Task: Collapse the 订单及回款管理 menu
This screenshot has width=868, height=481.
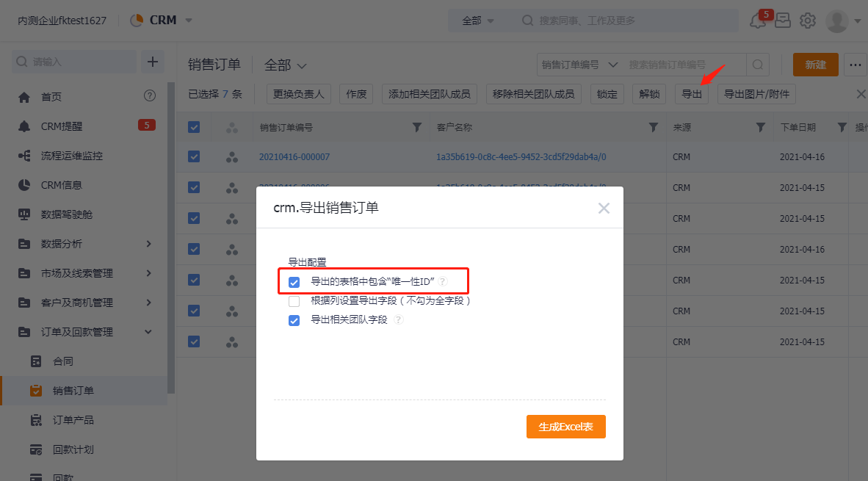Action: point(148,331)
